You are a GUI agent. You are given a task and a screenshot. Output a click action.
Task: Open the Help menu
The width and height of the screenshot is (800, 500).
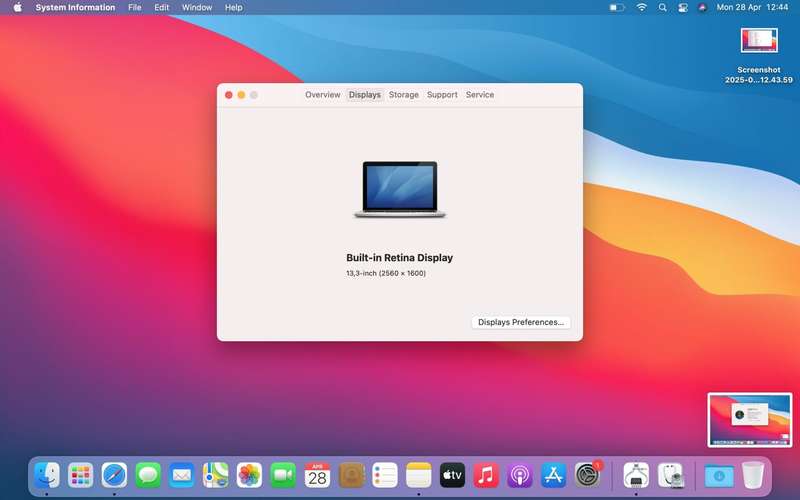(234, 8)
